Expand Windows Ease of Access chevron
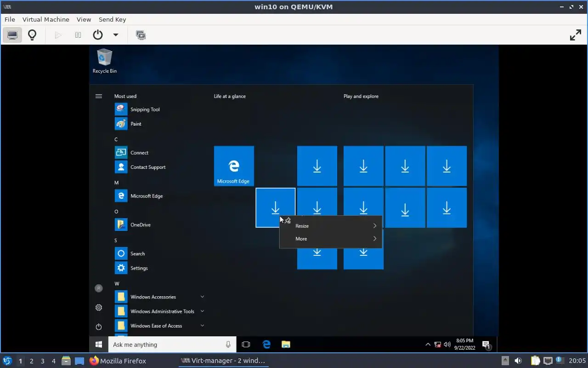This screenshot has height=368, width=588. pyautogui.click(x=202, y=325)
